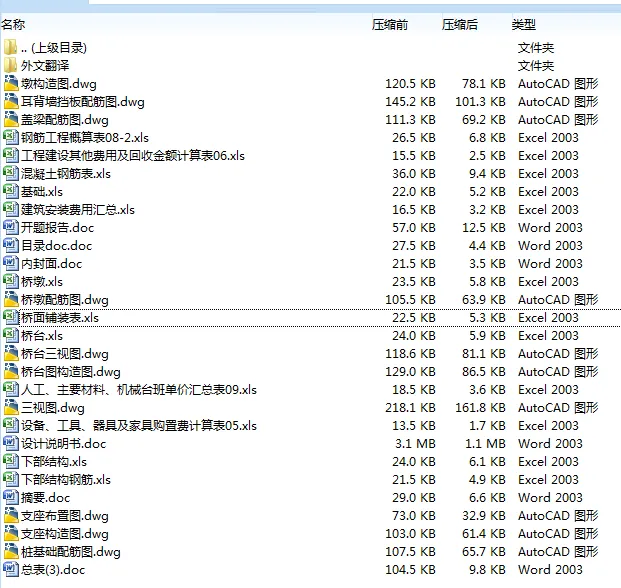Viewport: 621px width, 588px height.
Task: Sort by the 类型 column header
Action: (x=524, y=25)
